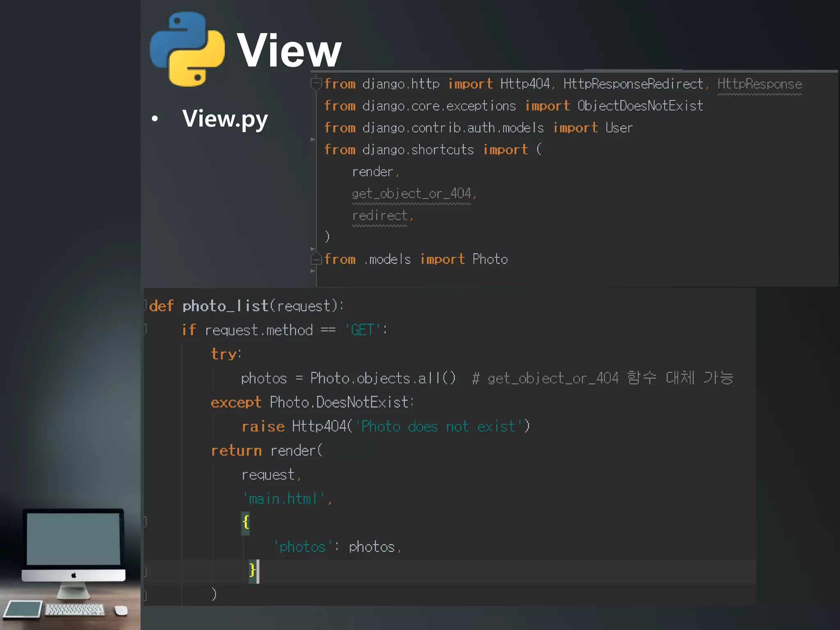Click the 'main.html' string
840x630 pixels.
pyautogui.click(x=284, y=499)
